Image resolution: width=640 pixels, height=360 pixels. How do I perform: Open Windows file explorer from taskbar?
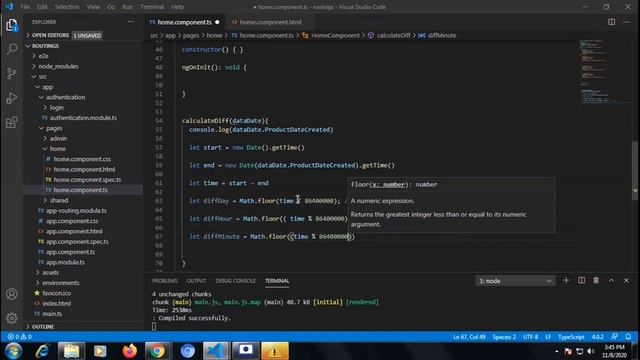click(71, 351)
